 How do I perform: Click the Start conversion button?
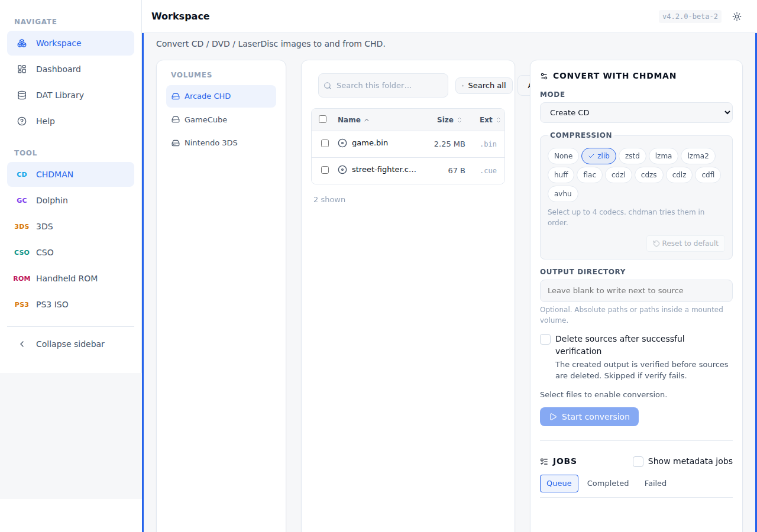(x=589, y=417)
